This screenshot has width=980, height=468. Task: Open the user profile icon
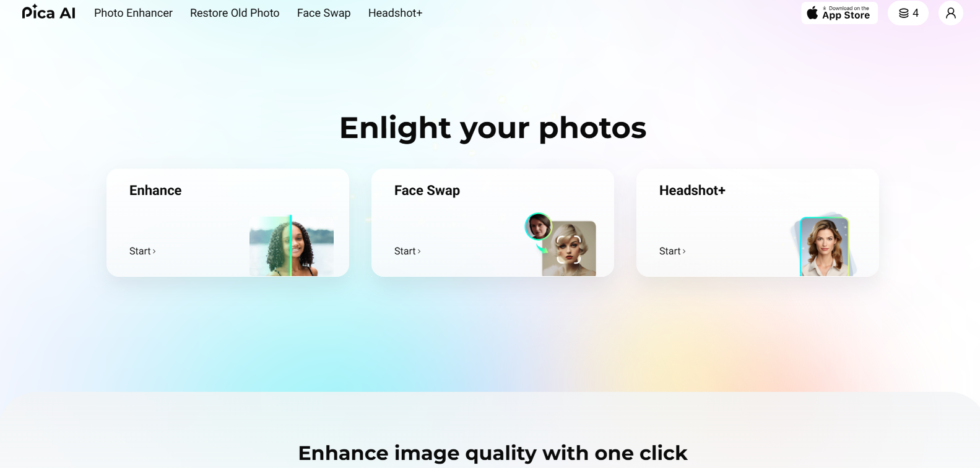coord(951,13)
